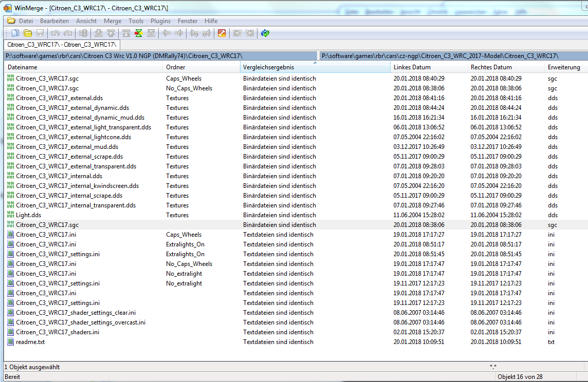Click the Copy All to Left icon
The height and width of the screenshot is (382, 588).
[x=250, y=33]
